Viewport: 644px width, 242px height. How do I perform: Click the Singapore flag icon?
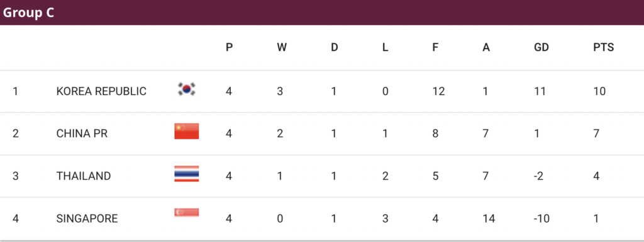point(186,213)
